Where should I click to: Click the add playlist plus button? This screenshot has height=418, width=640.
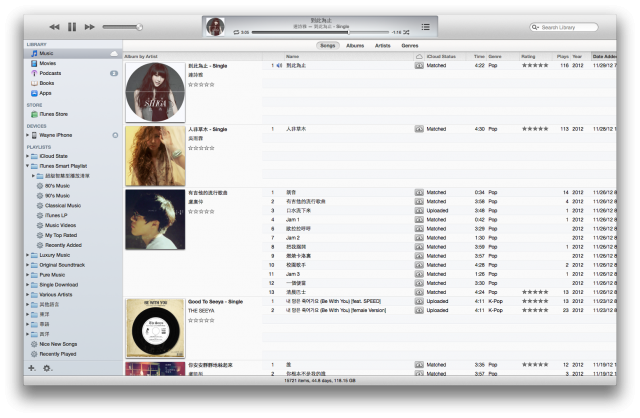tap(31, 368)
